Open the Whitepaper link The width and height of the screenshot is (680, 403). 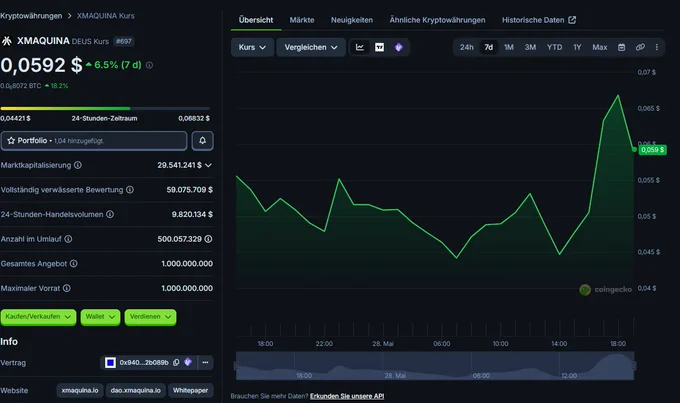190,390
